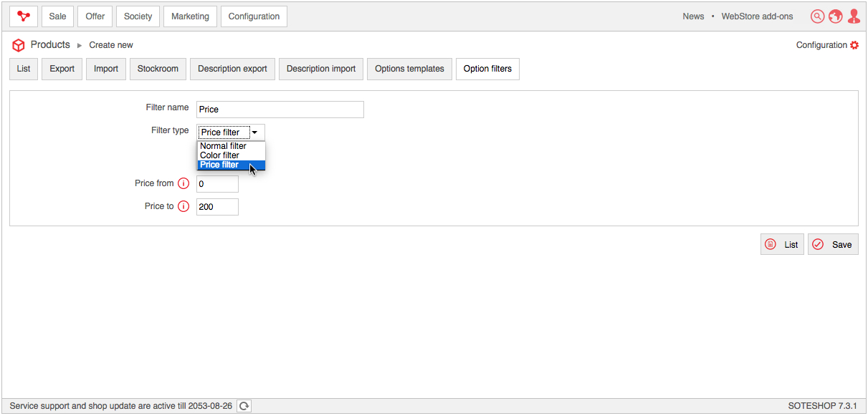
Task: Collapse the Filter type combo box
Action: [231, 132]
